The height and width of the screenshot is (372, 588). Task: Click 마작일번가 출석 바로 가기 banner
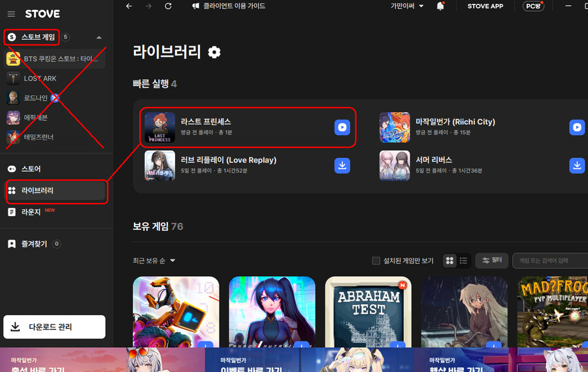coord(102,360)
